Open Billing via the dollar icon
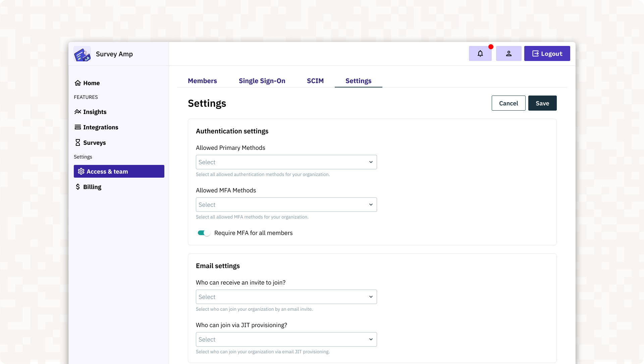This screenshot has height=364, width=644. pyautogui.click(x=78, y=187)
